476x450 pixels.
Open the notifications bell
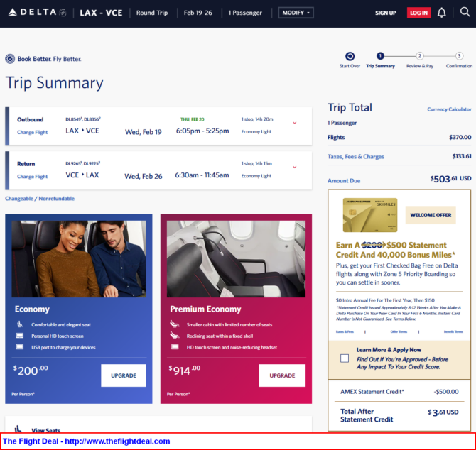click(x=441, y=13)
